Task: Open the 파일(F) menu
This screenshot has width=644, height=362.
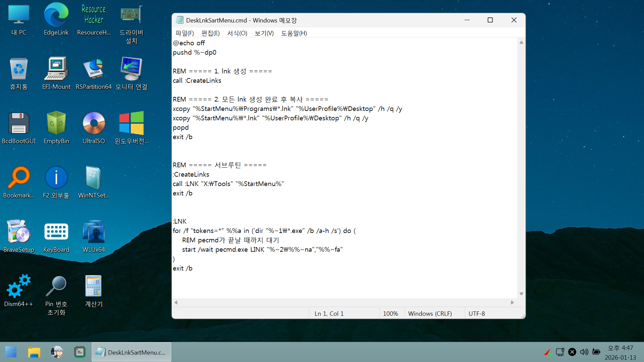Action: click(184, 33)
